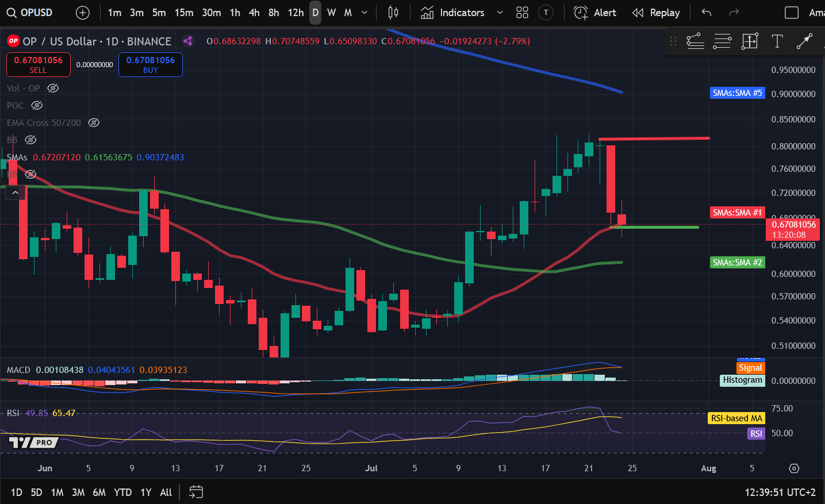Toggle visibility of second BB indicator below SMAs

[x=30, y=174]
